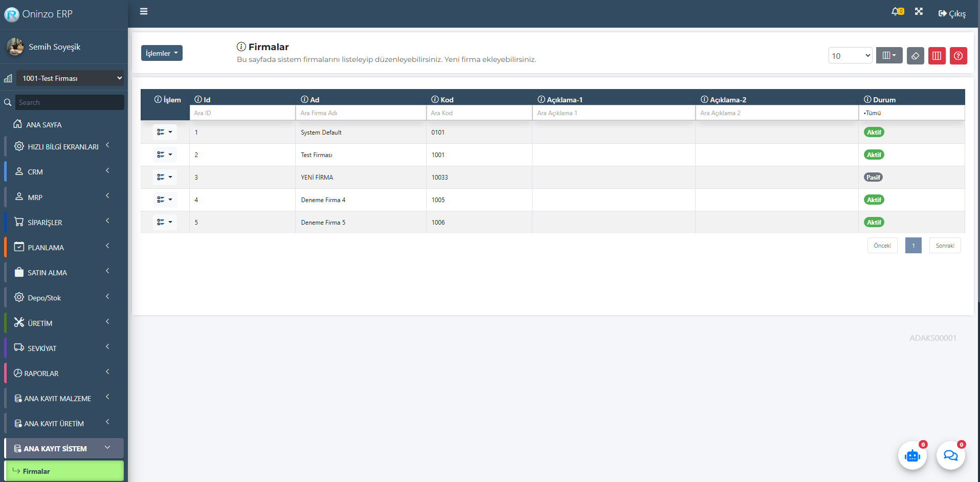This screenshot has height=482, width=980.
Task: Open the İşlemler actions dropdown
Action: 162,53
